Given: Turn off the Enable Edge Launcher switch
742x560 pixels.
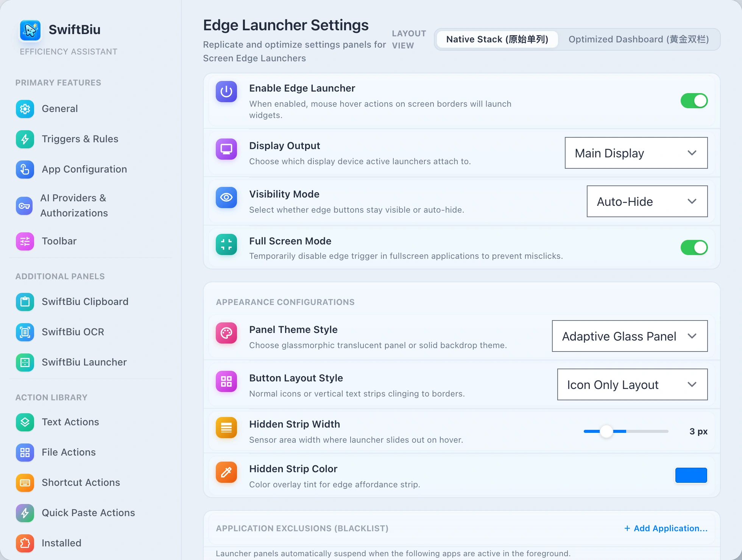Looking at the screenshot, I should pyautogui.click(x=694, y=101).
